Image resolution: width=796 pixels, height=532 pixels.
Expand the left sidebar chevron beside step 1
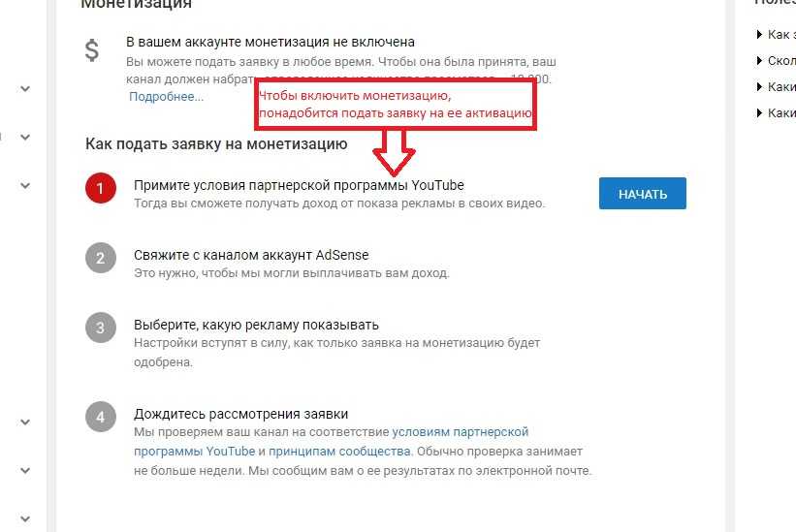25,186
